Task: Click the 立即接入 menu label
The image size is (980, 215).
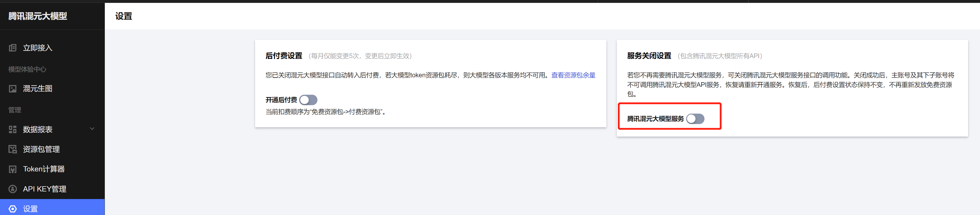Action: pos(38,48)
